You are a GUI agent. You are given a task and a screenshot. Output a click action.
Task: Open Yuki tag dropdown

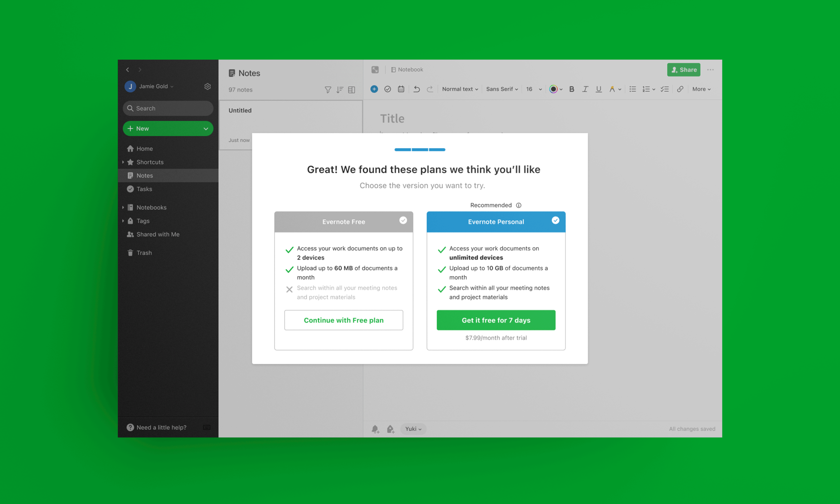pyautogui.click(x=413, y=429)
